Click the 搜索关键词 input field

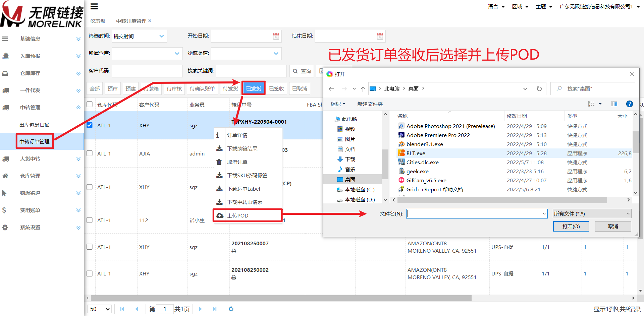point(251,71)
